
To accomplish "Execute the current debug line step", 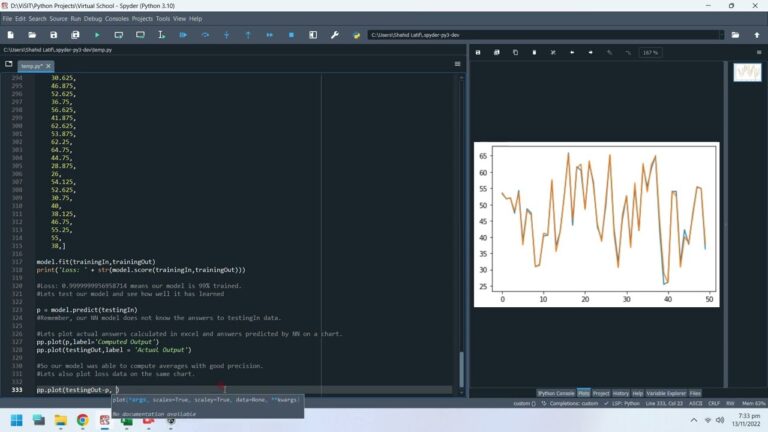I will 205,35.
